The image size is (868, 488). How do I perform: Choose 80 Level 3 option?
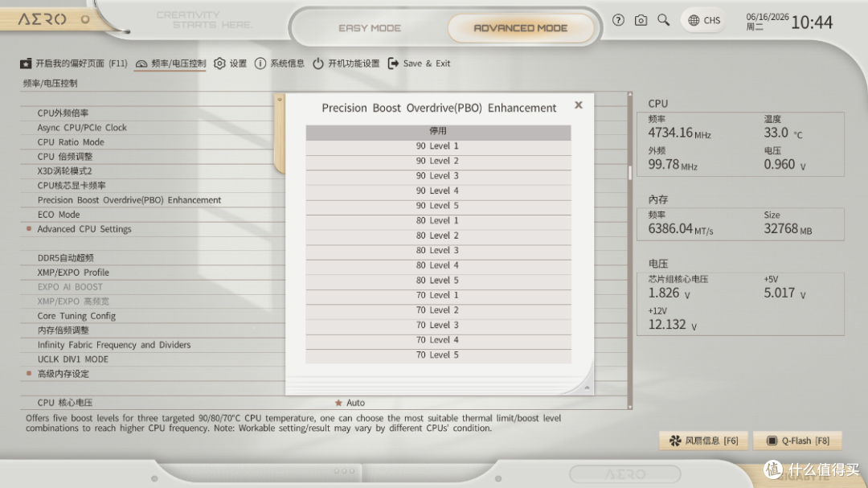[x=438, y=251]
